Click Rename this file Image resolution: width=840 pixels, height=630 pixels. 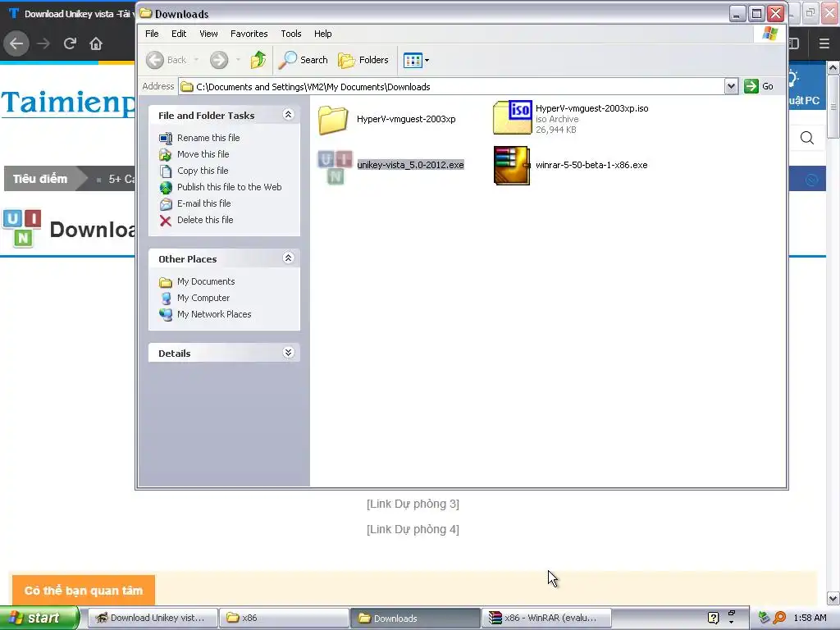[208, 138]
